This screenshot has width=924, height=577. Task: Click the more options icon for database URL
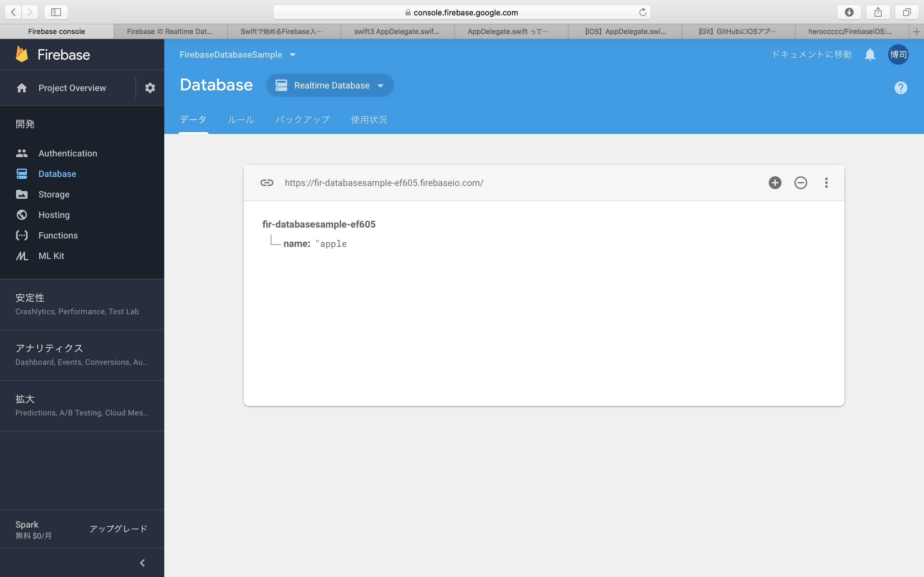pyautogui.click(x=827, y=183)
